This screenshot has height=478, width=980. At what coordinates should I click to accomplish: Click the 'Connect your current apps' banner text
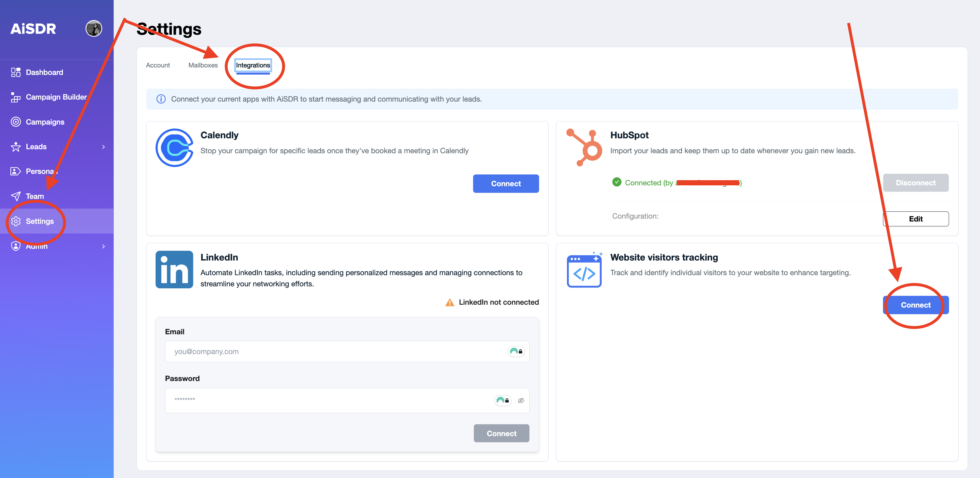pyautogui.click(x=326, y=99)
